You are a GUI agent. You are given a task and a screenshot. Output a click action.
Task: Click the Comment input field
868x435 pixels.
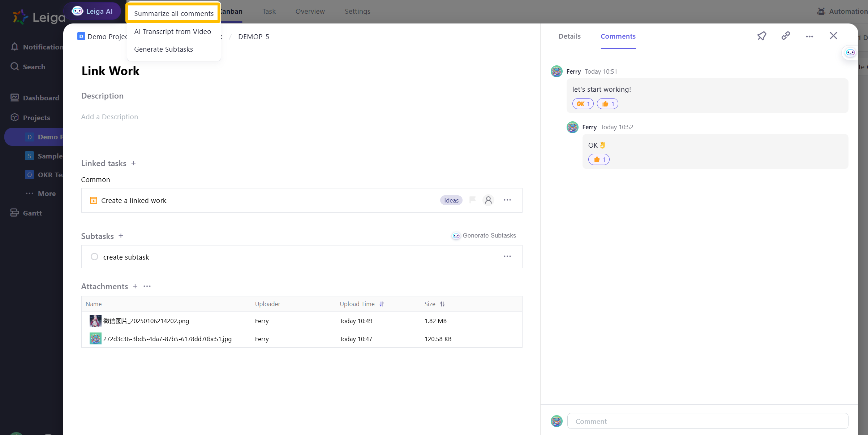(x=707, y=421)
